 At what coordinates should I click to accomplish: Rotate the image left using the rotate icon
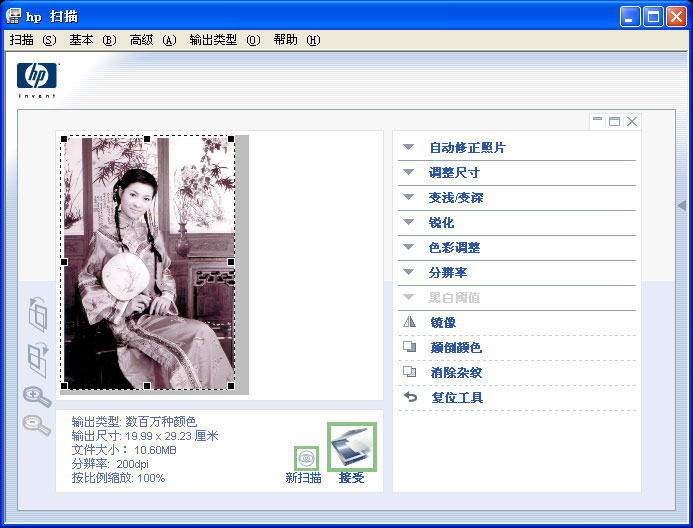[38, 314]
